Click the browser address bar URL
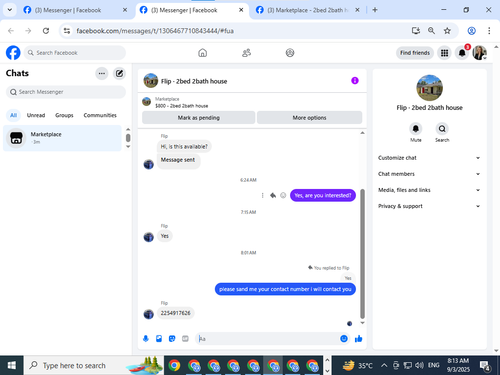 point(155,31)
